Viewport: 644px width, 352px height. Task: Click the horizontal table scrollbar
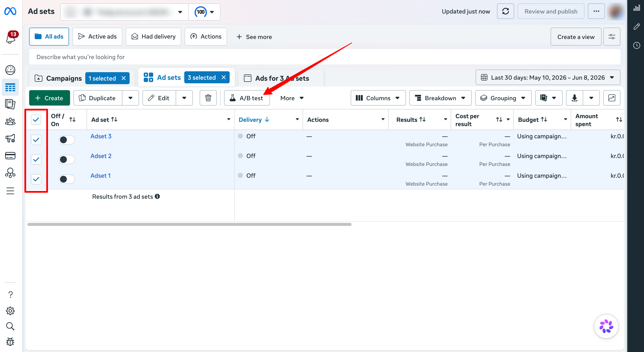(x=189, y=224)
